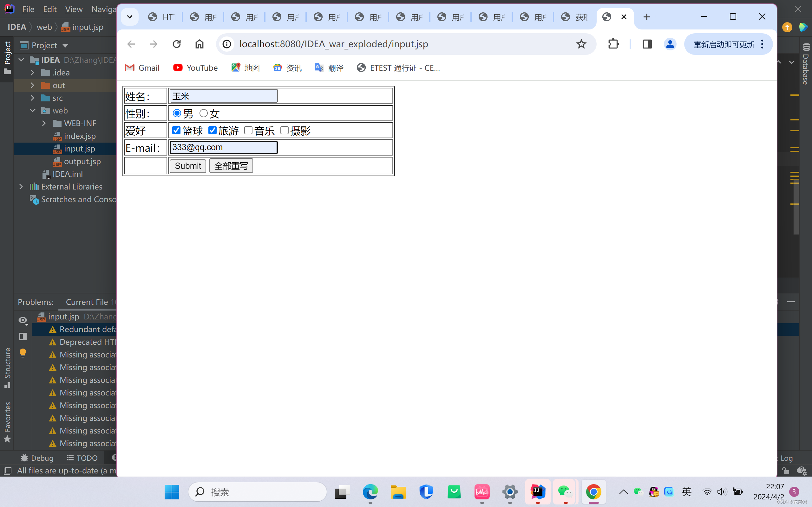Check the 音乐 hobby checkbox

pos(248,131)
